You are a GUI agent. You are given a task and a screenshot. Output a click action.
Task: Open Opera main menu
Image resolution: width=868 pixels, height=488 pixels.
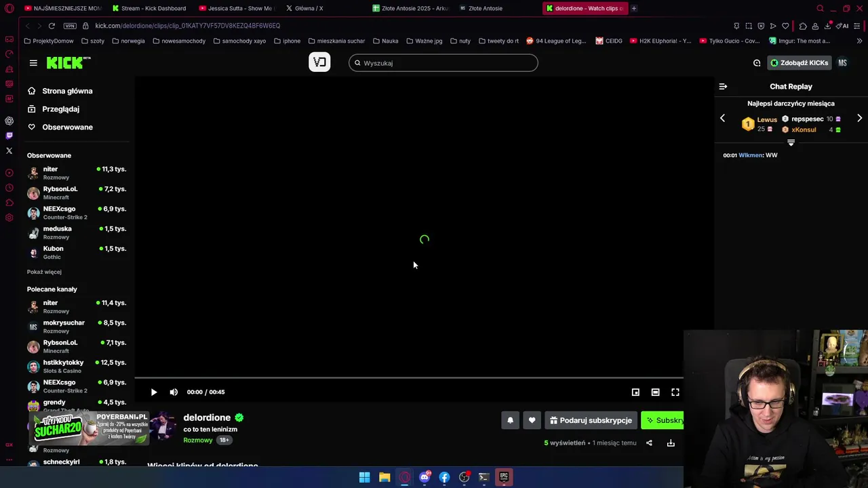point(9,9)
